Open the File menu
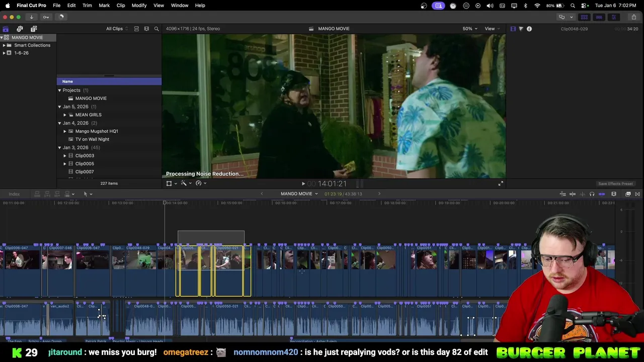Screen dimensions: 644x362 [57, 6]
